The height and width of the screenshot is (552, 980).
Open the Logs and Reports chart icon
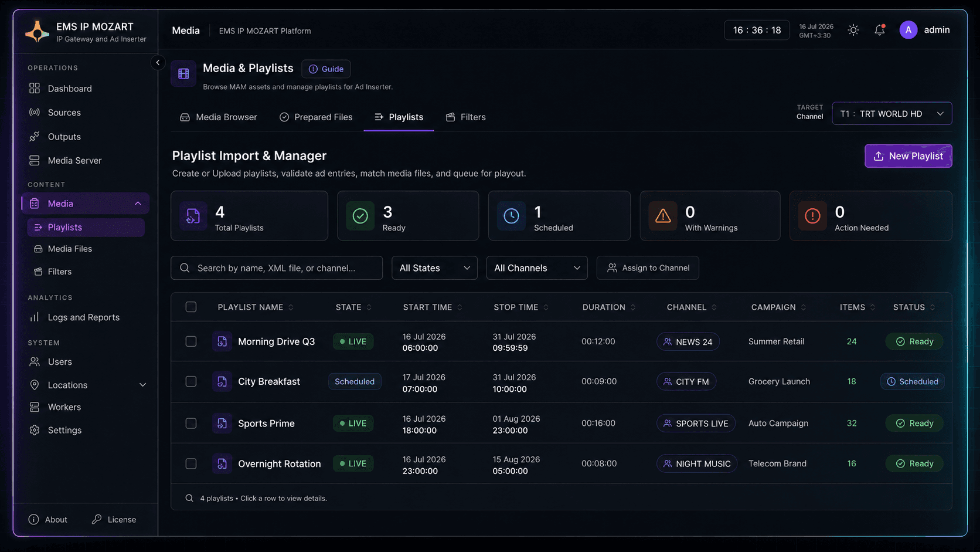(35, 317)
